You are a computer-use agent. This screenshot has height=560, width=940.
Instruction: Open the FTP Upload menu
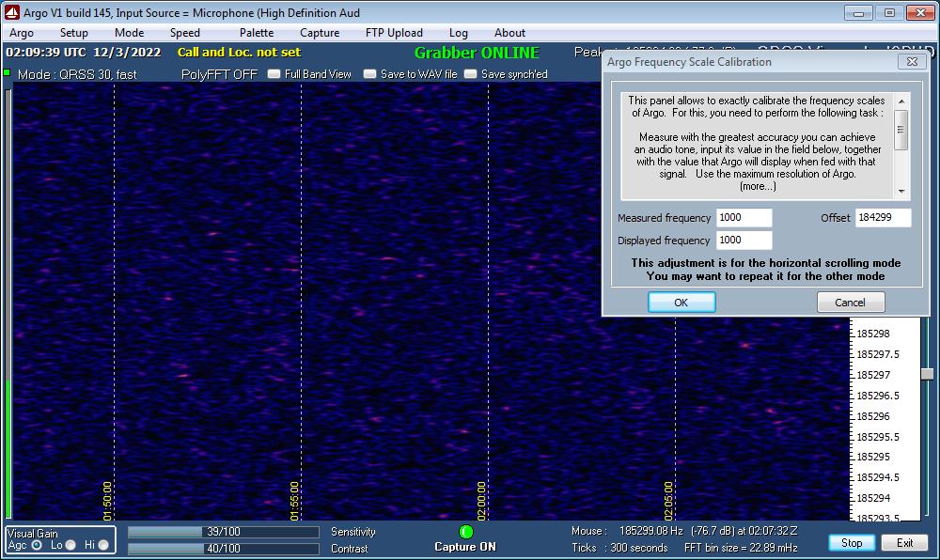pos(394,33)
